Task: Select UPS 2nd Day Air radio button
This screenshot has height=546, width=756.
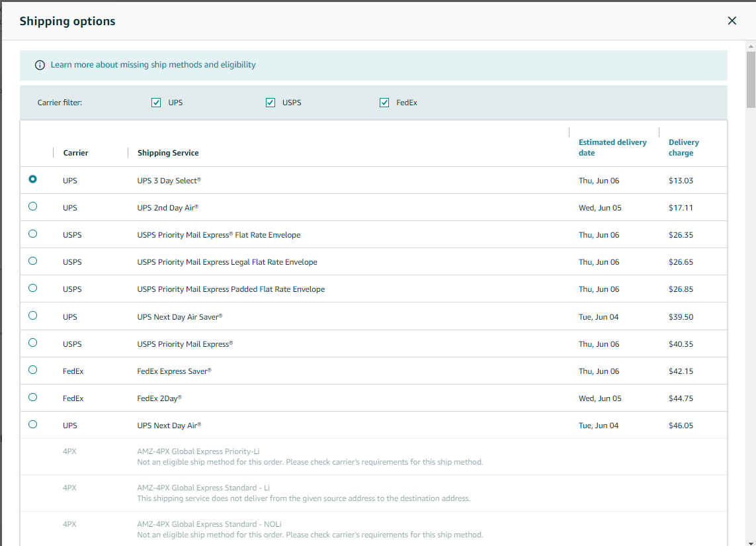Action: click(33, 206)
